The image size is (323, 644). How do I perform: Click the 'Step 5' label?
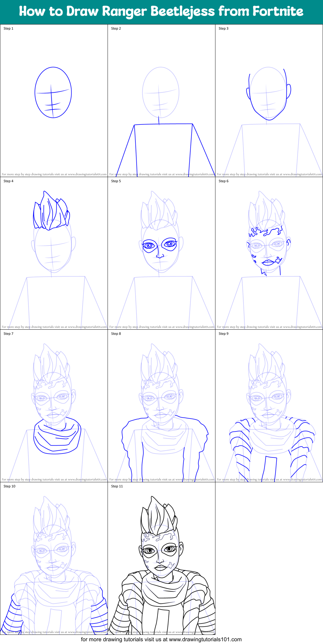(116, 181)
